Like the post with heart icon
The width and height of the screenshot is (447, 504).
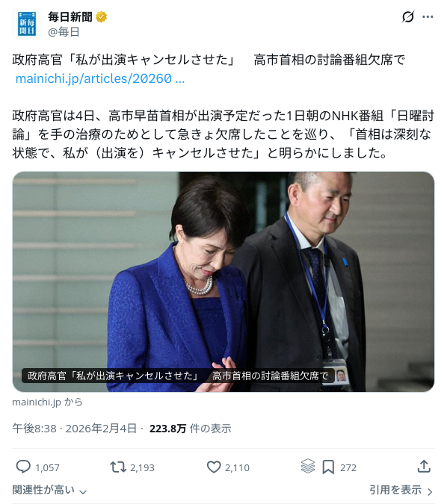(214, 467)
